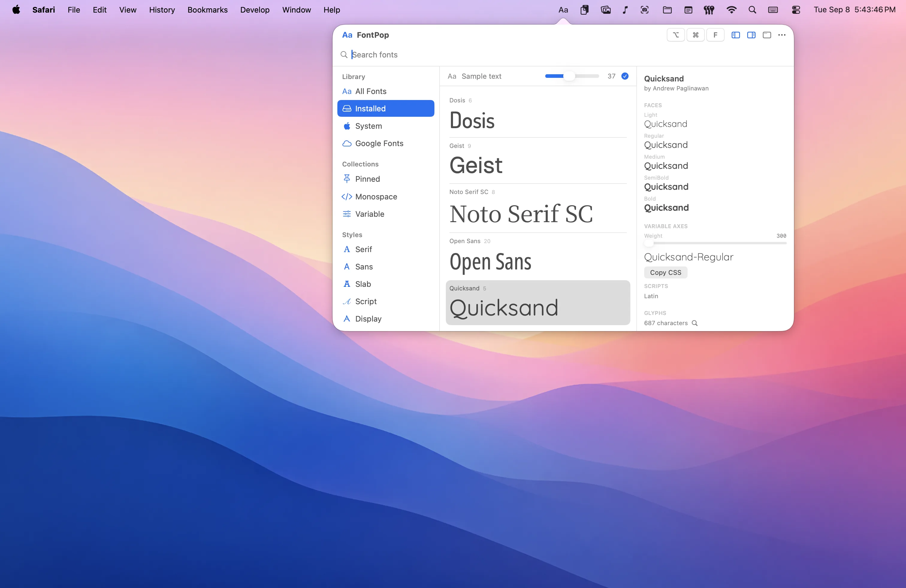Select the Noto Serif SC font row
The width and height of the screenshot is (906, 588).
pyautogui.click(x=537, y=208)
